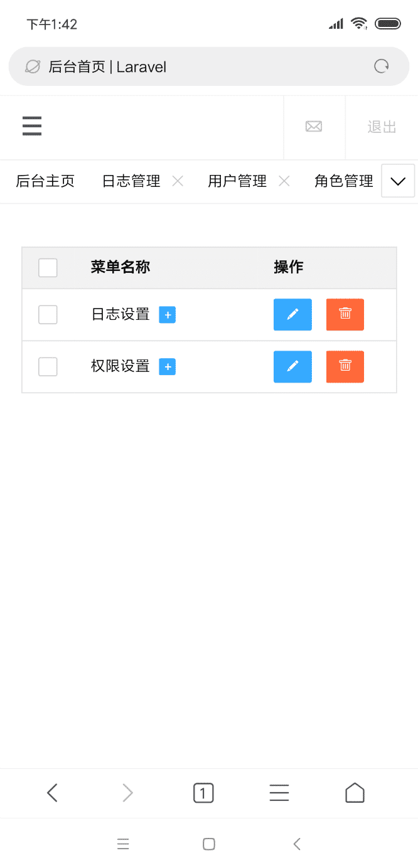This screenshot has height=868, width=418.
Task: Close the 用户管理 tab
Action: [x=284, y=181]
